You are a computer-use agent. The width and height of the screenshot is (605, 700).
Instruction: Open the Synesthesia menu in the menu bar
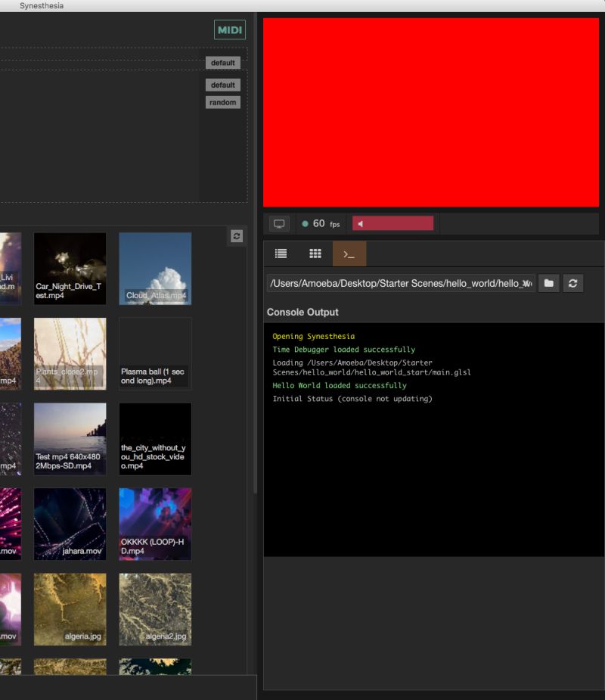click(42, 5)
